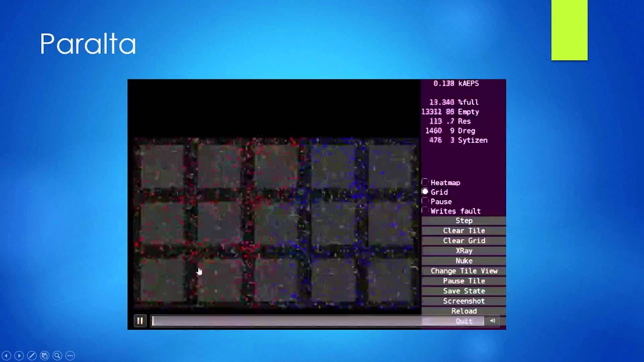The image size is (644, 362).
Task: Open more slideshow options ellipsis icon
Action: click(x=70, y=355)
